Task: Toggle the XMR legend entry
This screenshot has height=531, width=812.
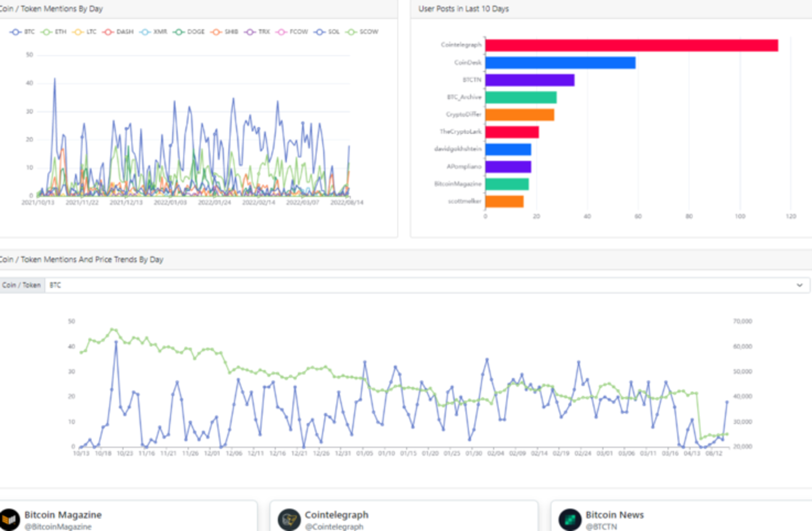Action: pos(153,32)
